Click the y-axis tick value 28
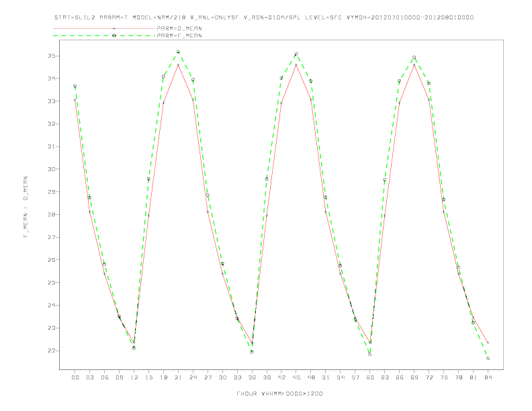532x411 pixels. pyautogui.click(x=51, y=215)
